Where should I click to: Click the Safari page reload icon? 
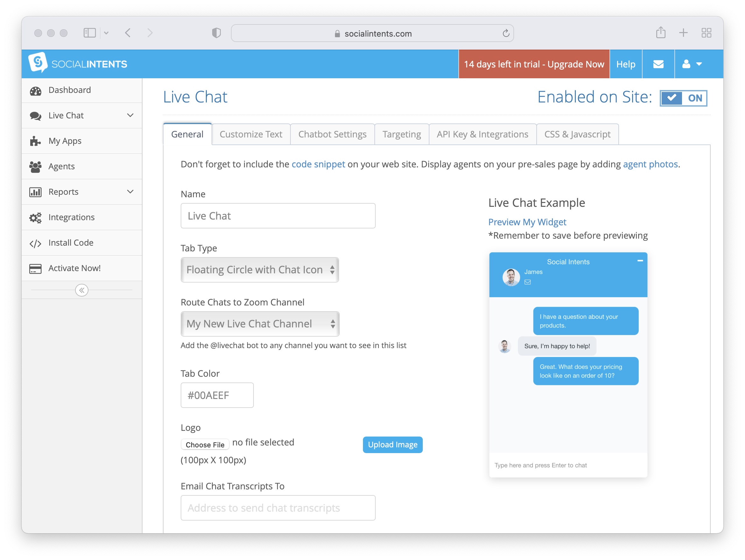pos(505,33)
